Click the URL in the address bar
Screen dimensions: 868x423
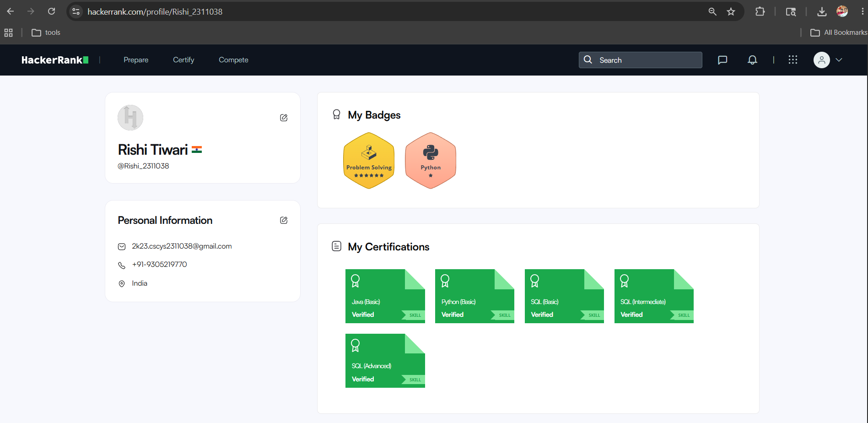(x=155, y=11)
